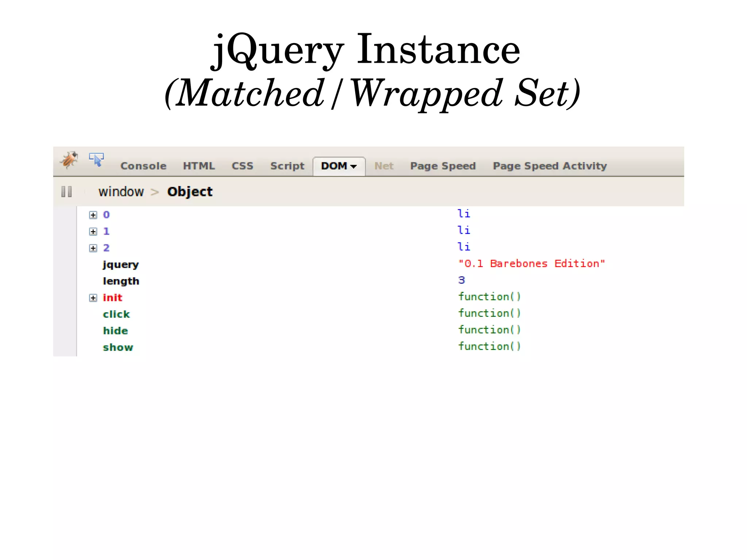Go to the Script tab
This screenshot has height=560, width=747.
[287, 166]
